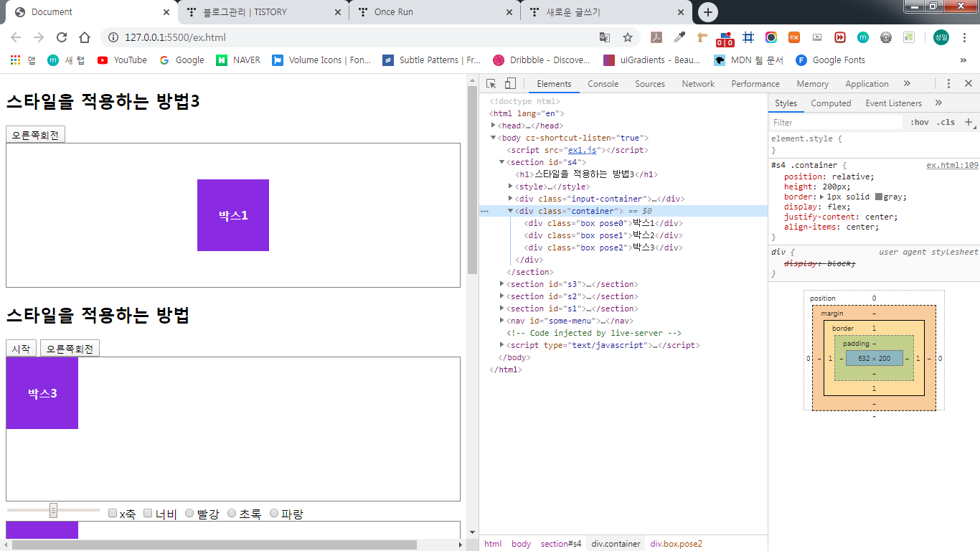Viewport: 980px width, 551px height.
Task: Open the colorful circle lens extension
Action: (771, 37)
